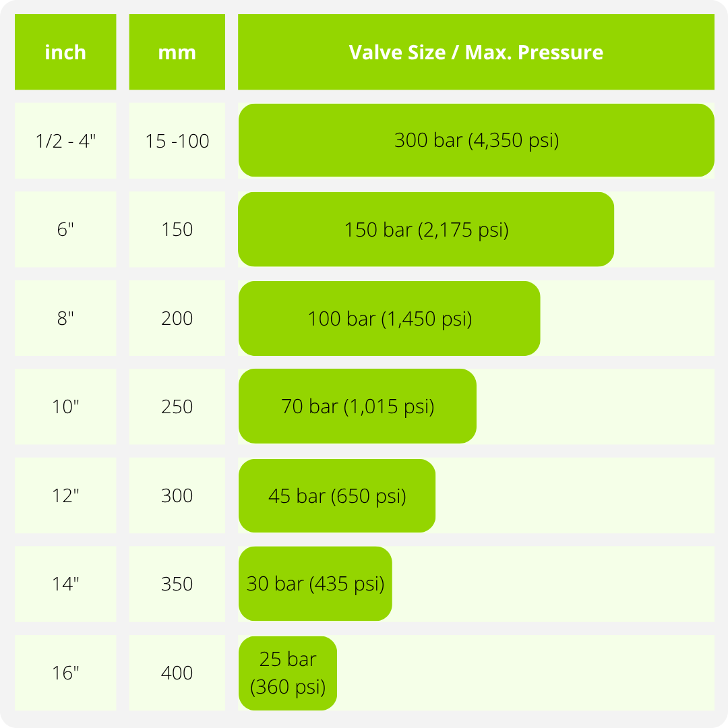Click the 400 mm cell
The height and width of the screenshot is (728, 728).
tap(177, 673)
